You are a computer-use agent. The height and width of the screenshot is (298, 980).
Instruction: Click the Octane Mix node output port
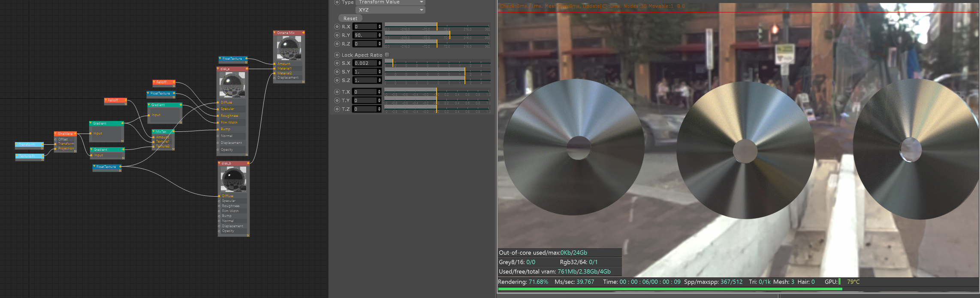tap(303, 33)
